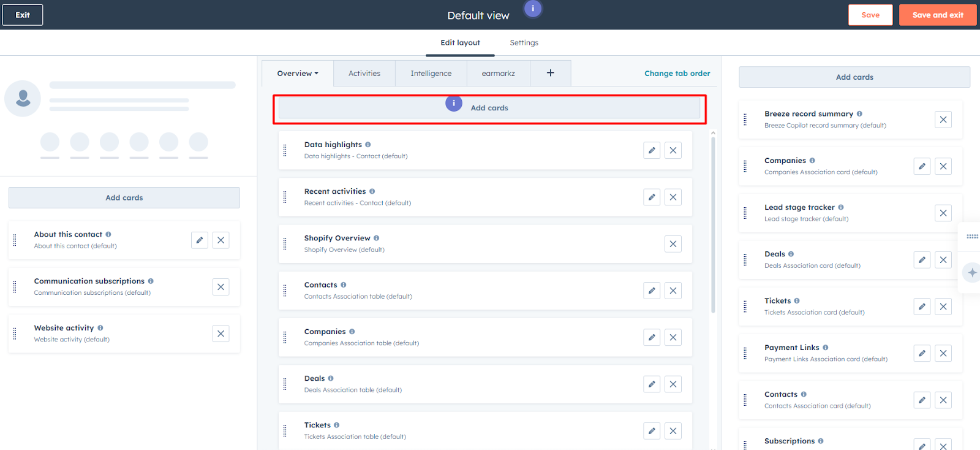This screenshot has width=980, height=450.
Task: Open the Breeze sparkle assistant icon
Action: click(972, 272)
